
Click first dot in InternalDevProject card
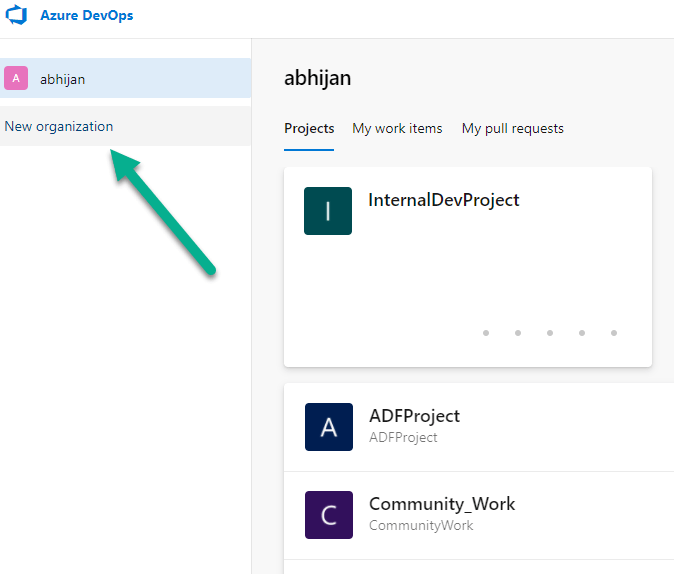[486, 333]
